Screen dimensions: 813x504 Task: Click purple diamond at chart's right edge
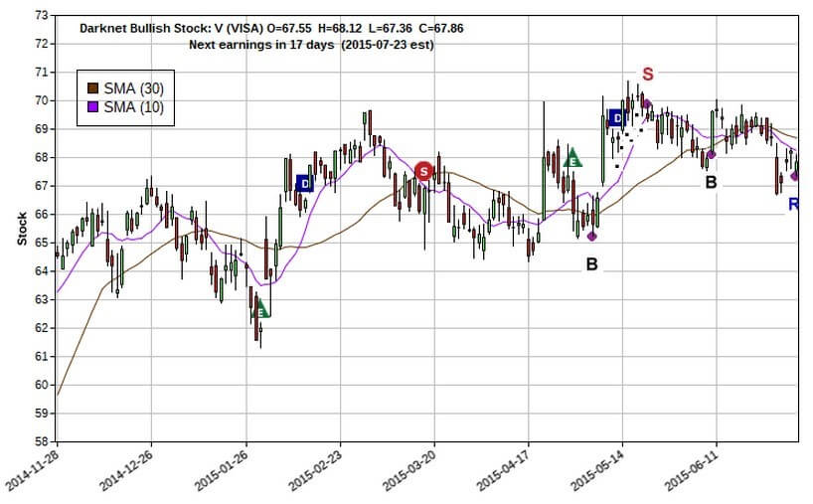(x=794, y=176)
